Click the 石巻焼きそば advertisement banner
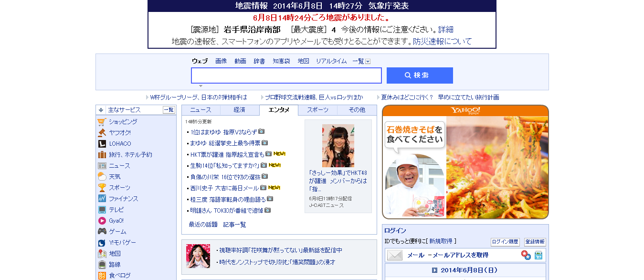The image size is (644, 280). 465,162
